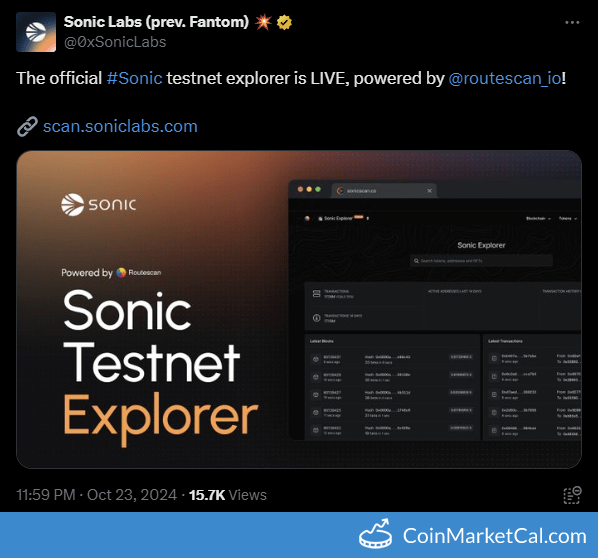Expand the Blockchain dropdown in explorer
Screen dimensions: 598x558
pos(538,219)
